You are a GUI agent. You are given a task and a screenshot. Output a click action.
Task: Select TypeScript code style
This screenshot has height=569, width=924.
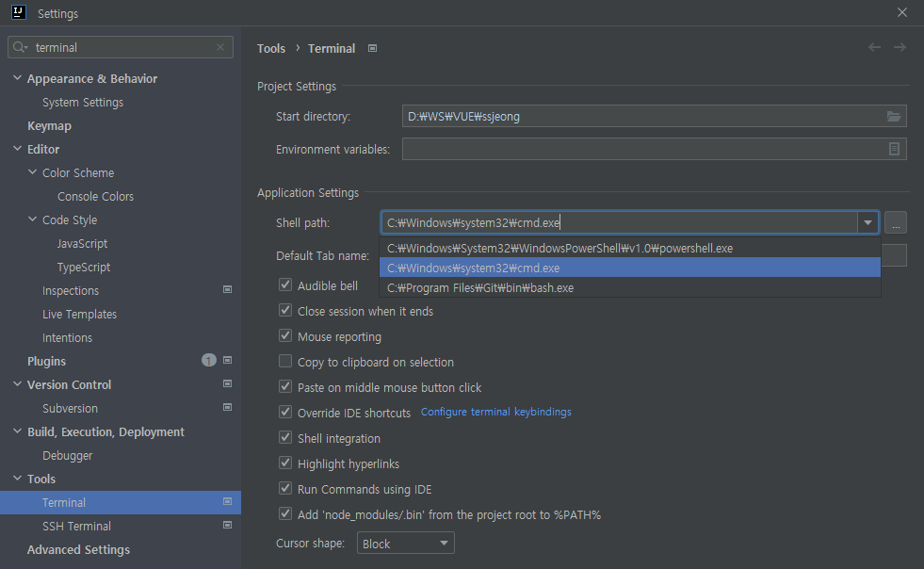tap(84, 268)
